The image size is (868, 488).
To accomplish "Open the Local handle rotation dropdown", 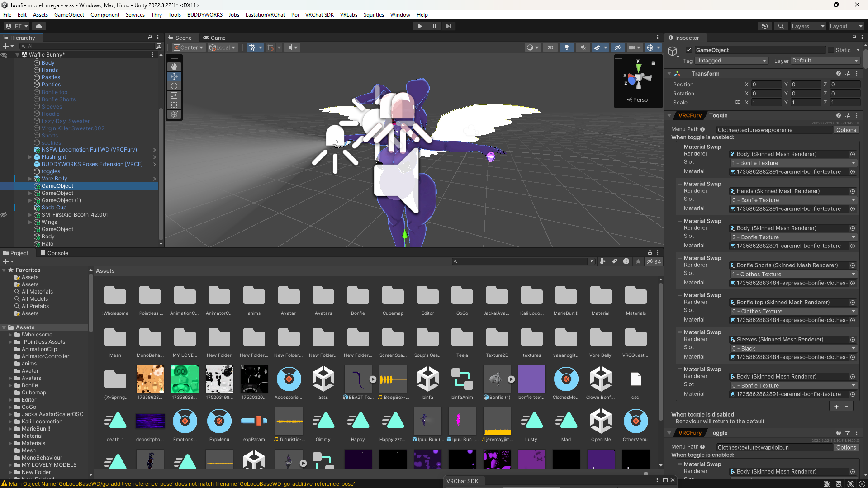I will (222, 47).
